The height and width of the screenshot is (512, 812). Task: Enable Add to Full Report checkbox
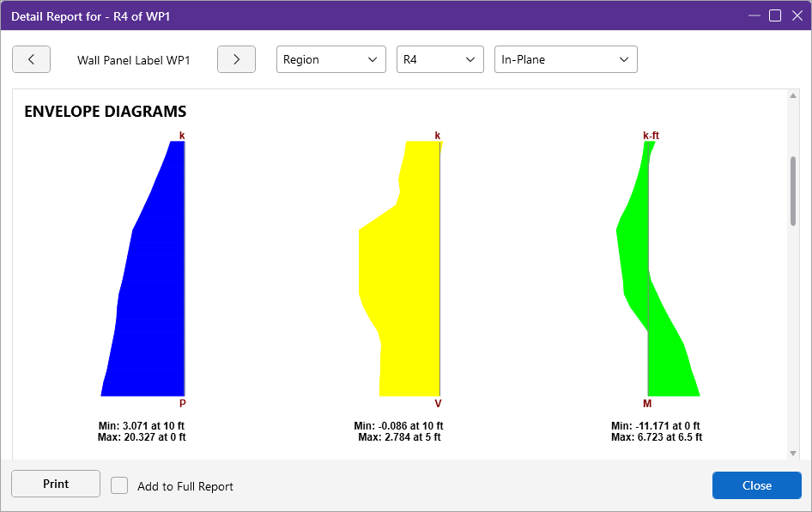coord(120,485)
